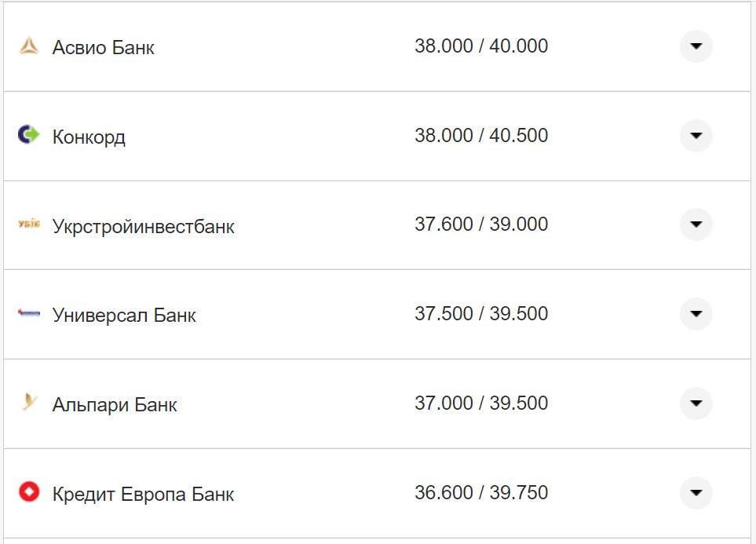Click the Альпари Банк name
The width and height of the screenshot is (756, 544).
(115, 405)
